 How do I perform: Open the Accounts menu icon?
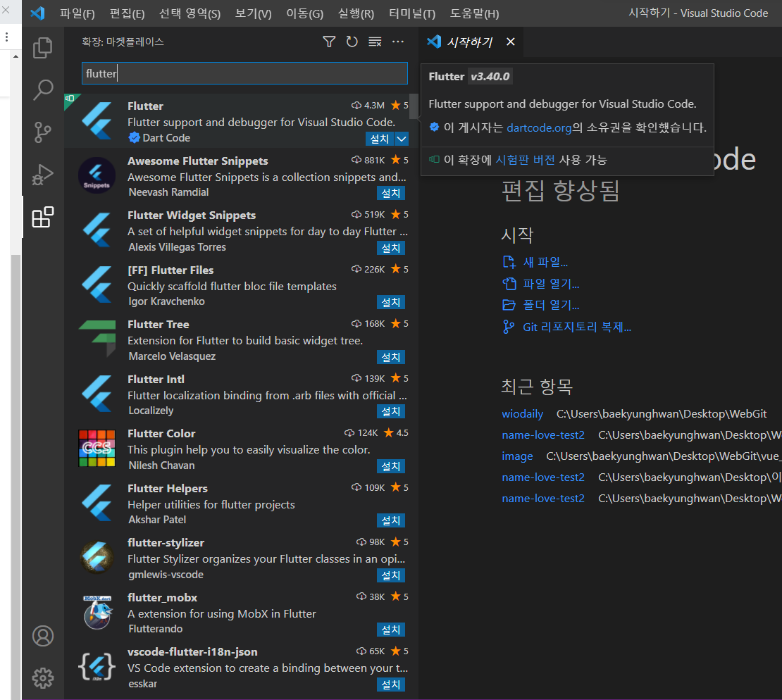[43, 636]
